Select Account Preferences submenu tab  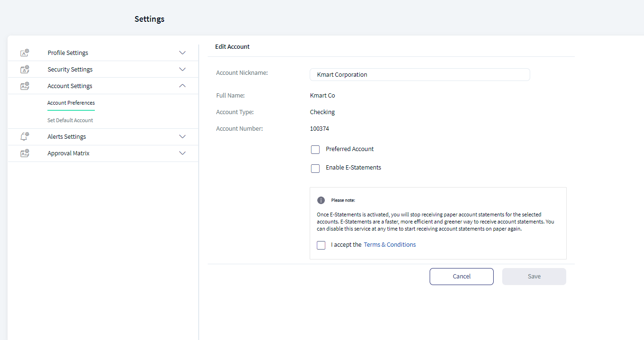coord(71,103)
